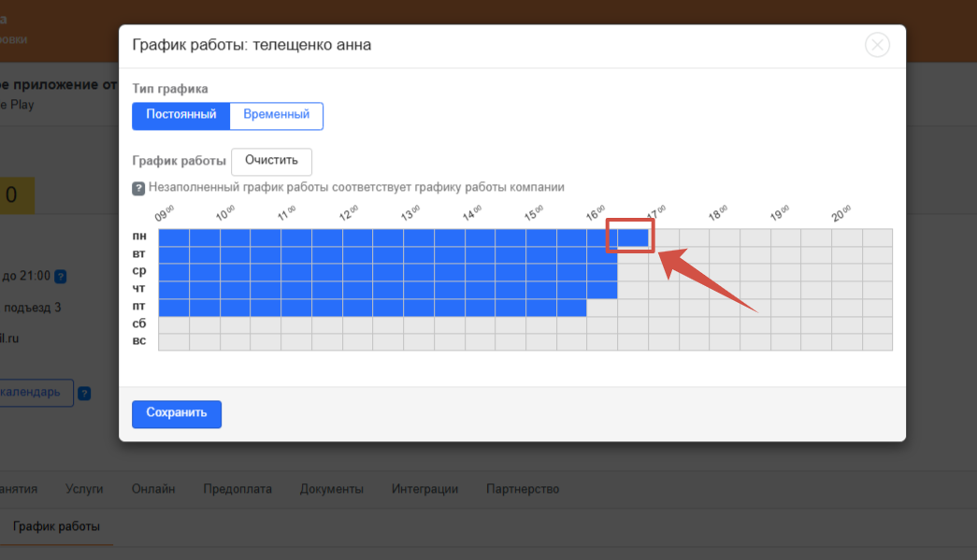977x560 pixels.
Task: Click the вт day label
Action: point(138,253)
